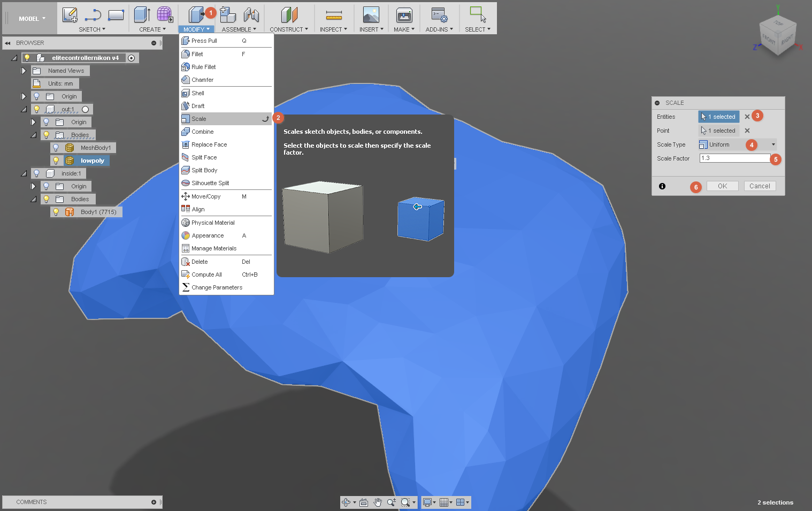Screen dimensions: 812x511
Task: Click the Orbit navigation icon
Action: pos(346,502)
